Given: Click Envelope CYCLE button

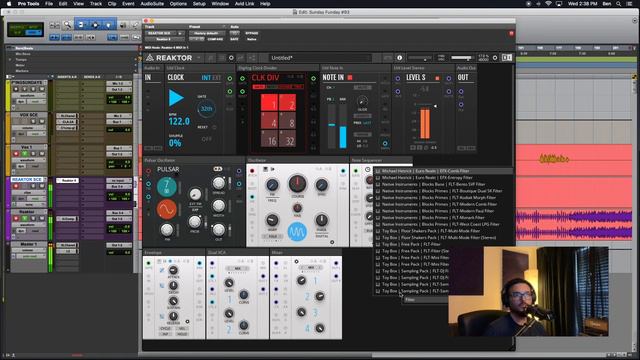Looking at the screenshot, I should click(x=165, y=328).
